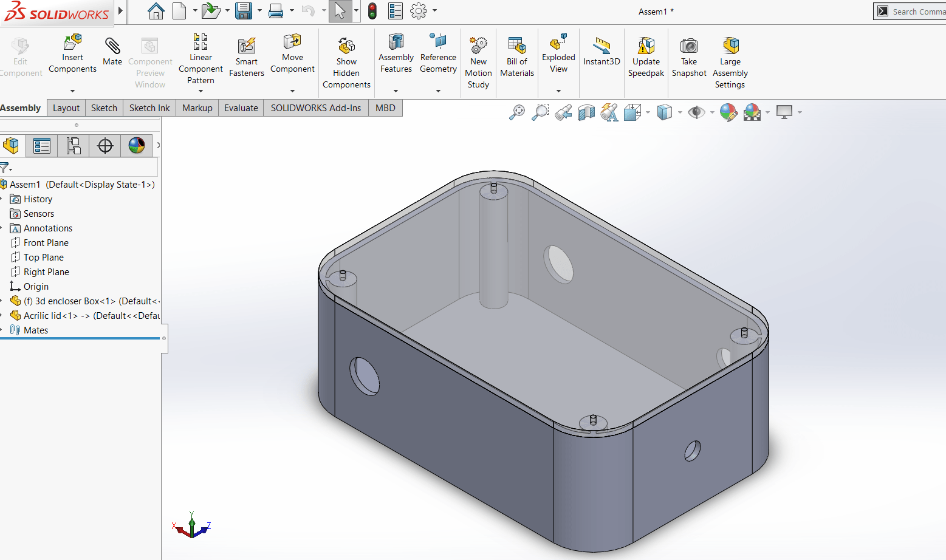The image size is (946, 560).
Task: Click Zoom to Fit in view toolbar
Action: 517,112
